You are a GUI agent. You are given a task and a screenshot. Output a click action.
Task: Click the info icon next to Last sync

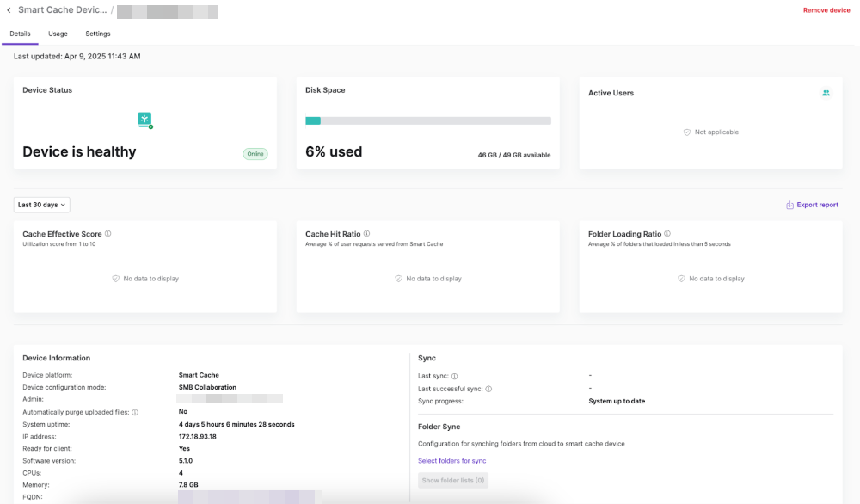pyautogui.click(x=454, y=376)
